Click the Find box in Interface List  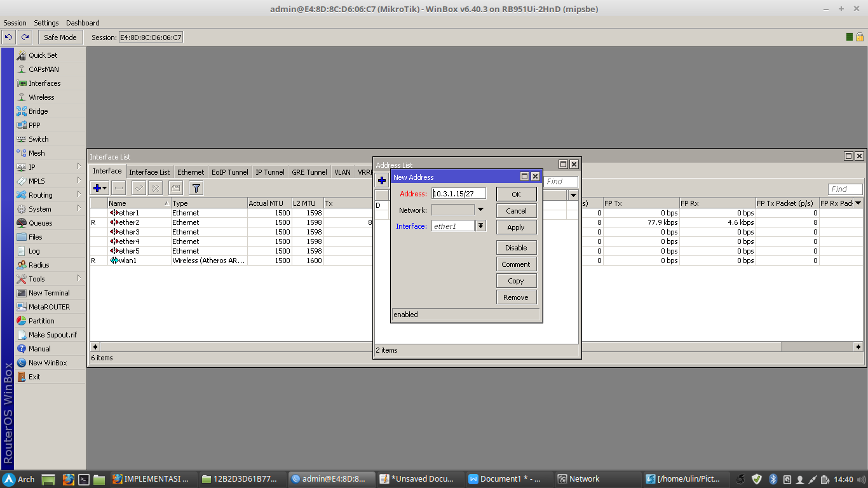(x=846, y=189)
